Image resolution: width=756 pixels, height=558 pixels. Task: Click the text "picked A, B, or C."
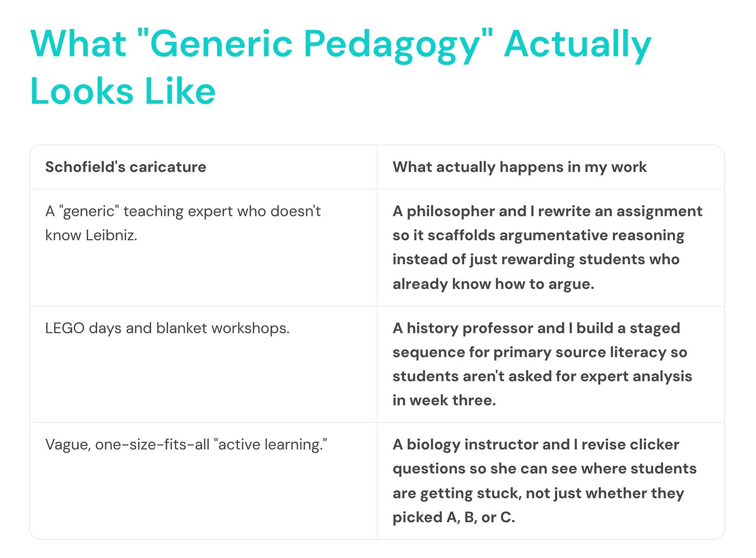point(454,518)
